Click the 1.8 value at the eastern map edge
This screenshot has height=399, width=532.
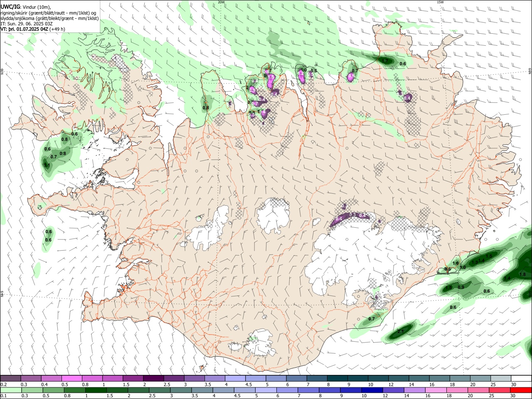(523, 274)
